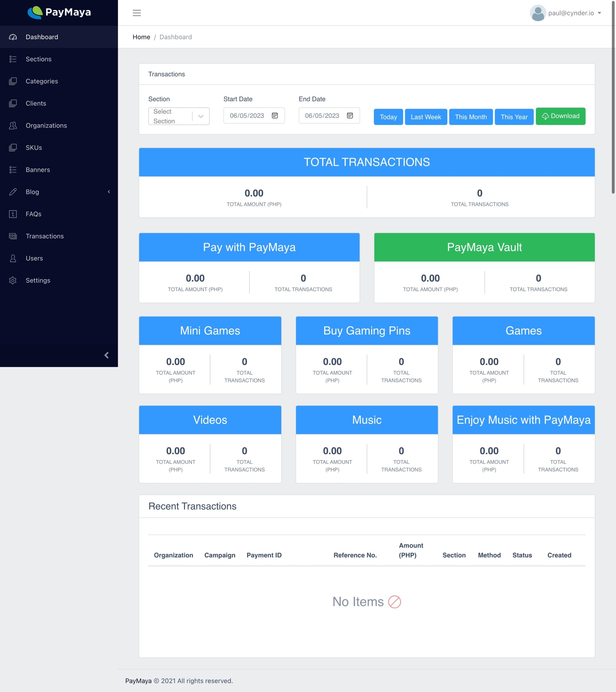Click the Amount (PHP) column header

(411, 550)
